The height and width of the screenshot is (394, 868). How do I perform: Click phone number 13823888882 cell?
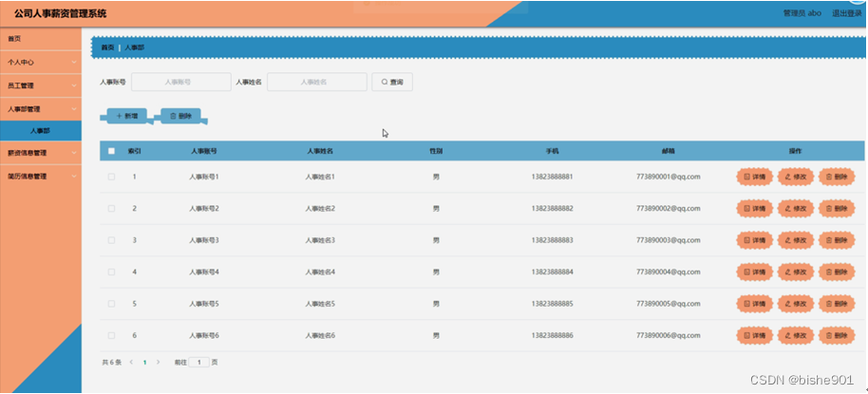coord(552,209)
